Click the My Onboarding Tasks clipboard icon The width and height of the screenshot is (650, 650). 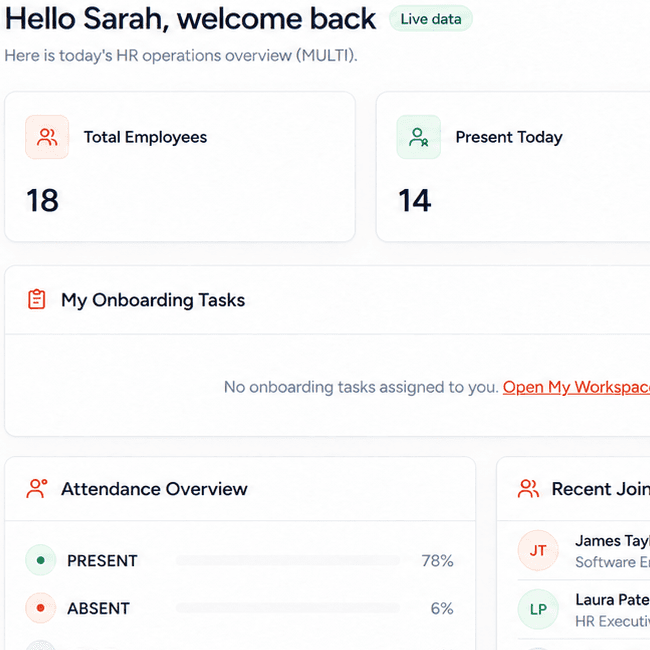tap(36, 299)
